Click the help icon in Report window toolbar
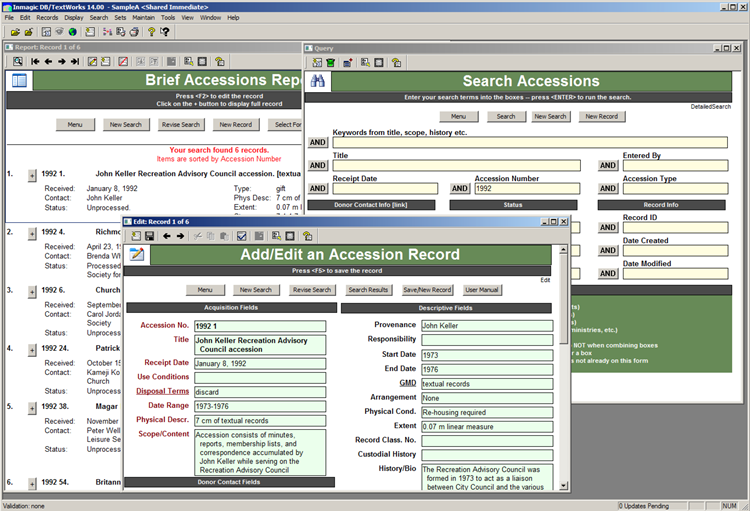Image resolution: width=750 pixels, height=511 pixels. (x=220, y=62)
